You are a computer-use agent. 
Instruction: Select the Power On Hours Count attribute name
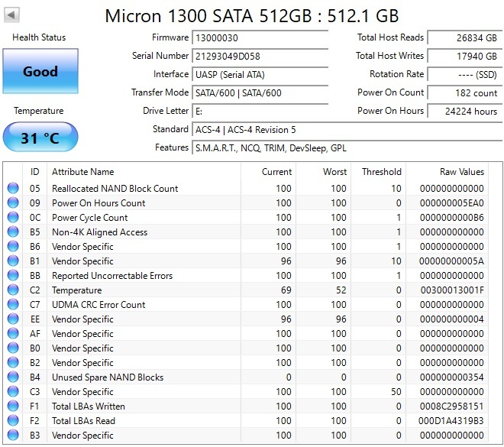99,203
